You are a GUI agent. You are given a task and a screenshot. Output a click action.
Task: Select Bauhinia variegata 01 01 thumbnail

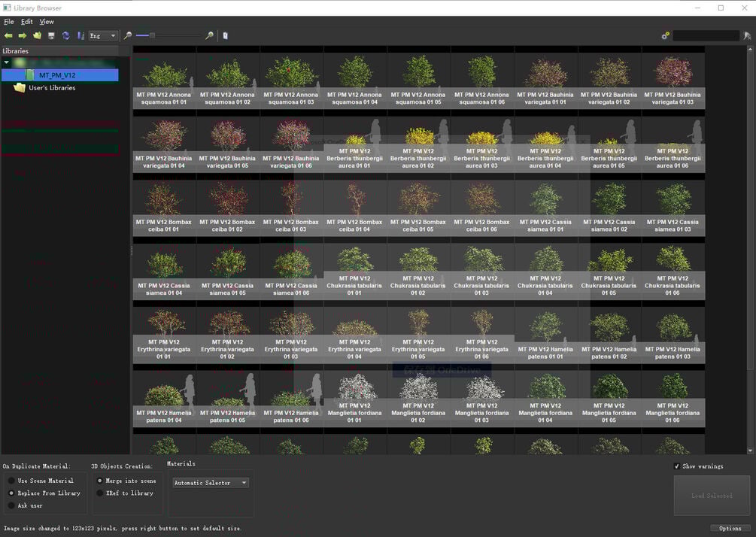tap(546, 80)
